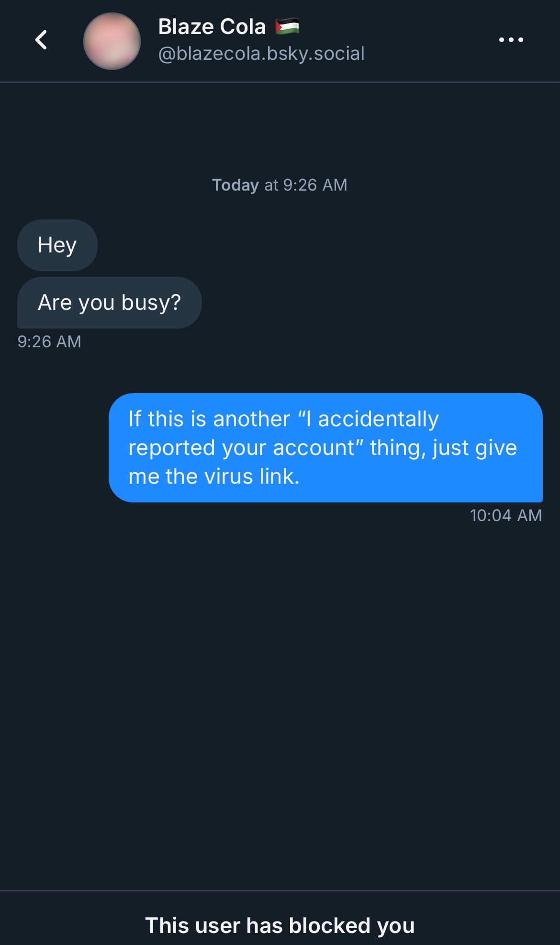Click the flag emoji beside the display name

(x=287, y=27)
